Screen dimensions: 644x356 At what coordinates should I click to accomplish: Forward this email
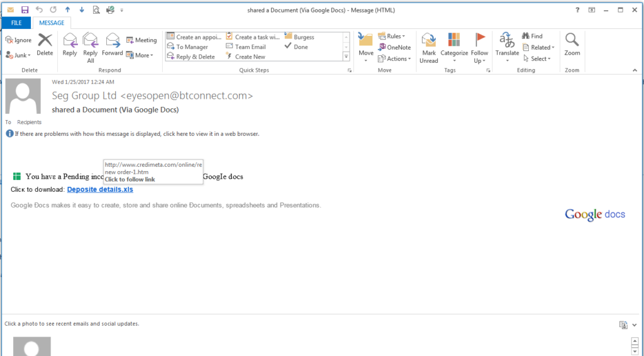click(113, 45)
